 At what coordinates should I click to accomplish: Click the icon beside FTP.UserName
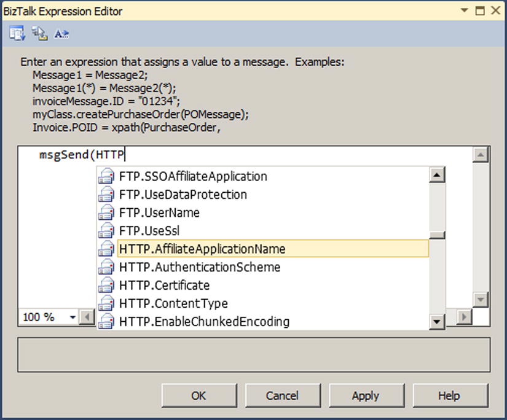pyautogui.click(x=106, y=212)
